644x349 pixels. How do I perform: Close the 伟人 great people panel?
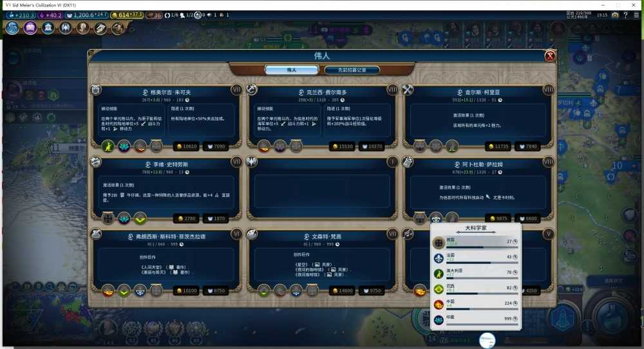click(550, 56)
